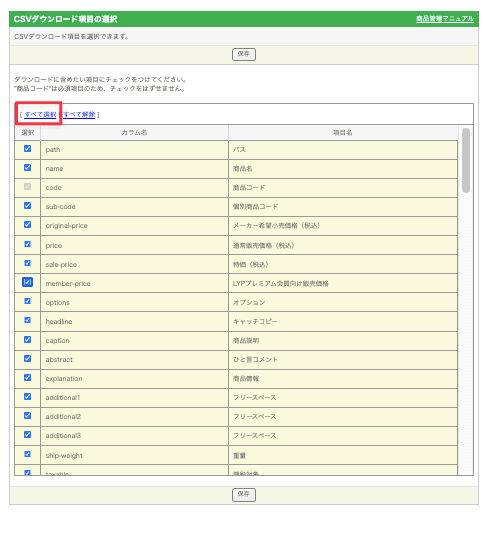
Task: Toggle the headline checkbox
Action: click(27, 320)
